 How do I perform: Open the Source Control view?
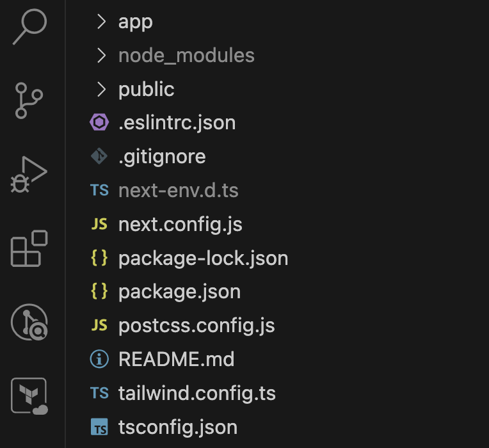(29, 100)
